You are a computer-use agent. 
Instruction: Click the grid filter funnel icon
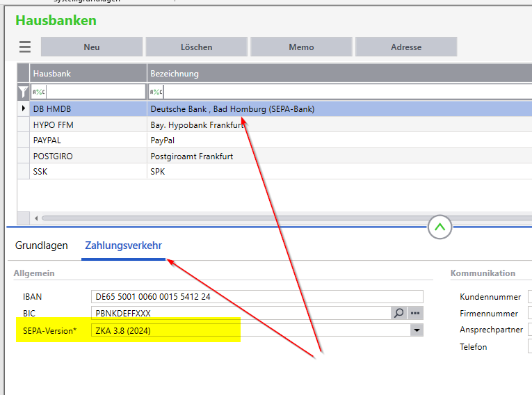pyautogui.click(x=23, y=92)
